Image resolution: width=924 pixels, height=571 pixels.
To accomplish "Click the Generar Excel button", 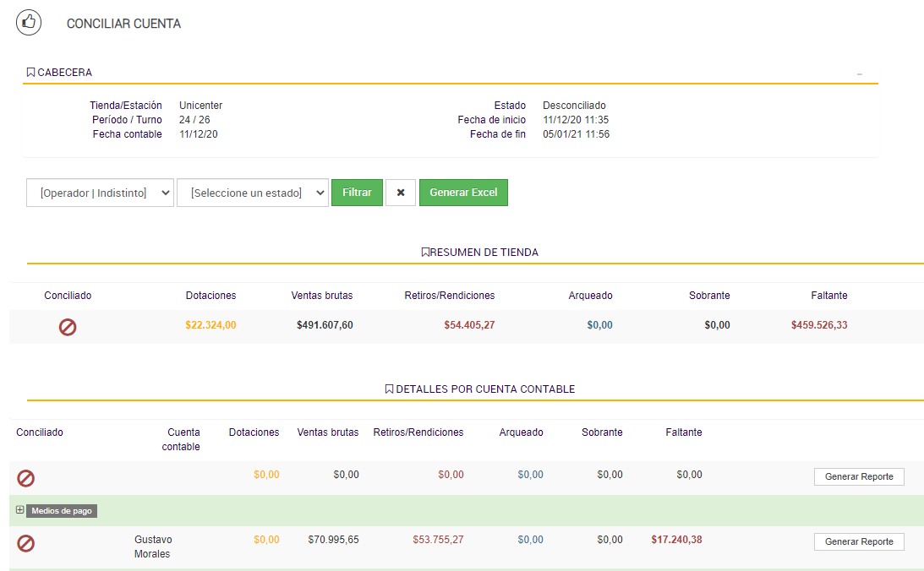I will click(x=463, y=193).
